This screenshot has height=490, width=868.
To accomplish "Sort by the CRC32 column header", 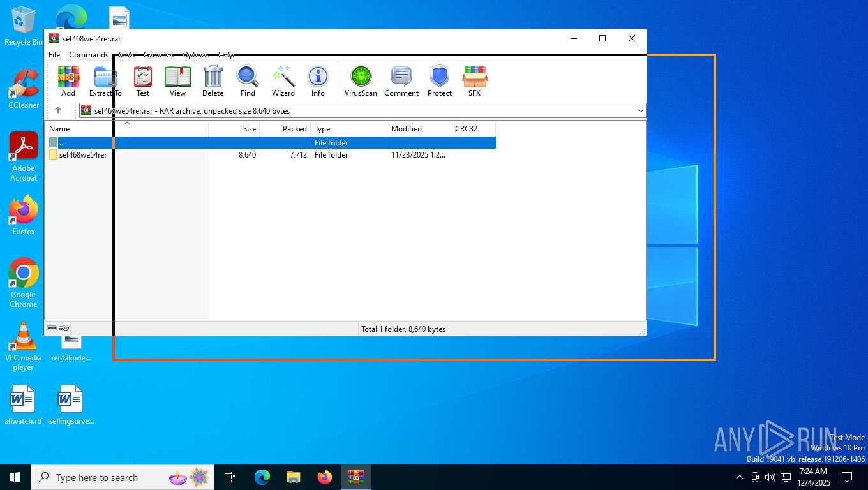I will pos(473,128).
